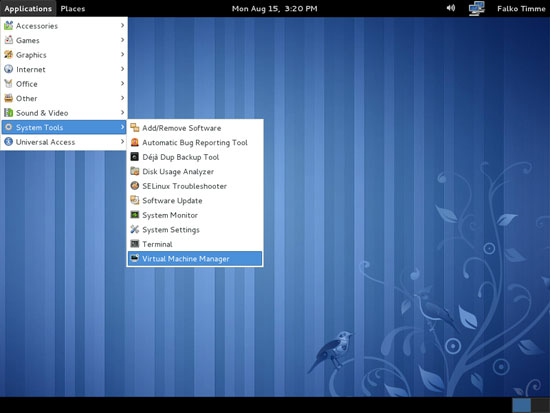This screenshot has height=413, width=550.
Task: Click the Automatic Bug Reporting Tool icon
Action: coord(135,142)
